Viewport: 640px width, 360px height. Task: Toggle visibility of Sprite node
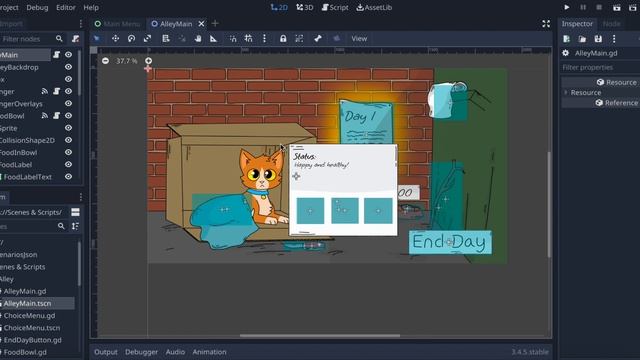(x=69, y=128)
